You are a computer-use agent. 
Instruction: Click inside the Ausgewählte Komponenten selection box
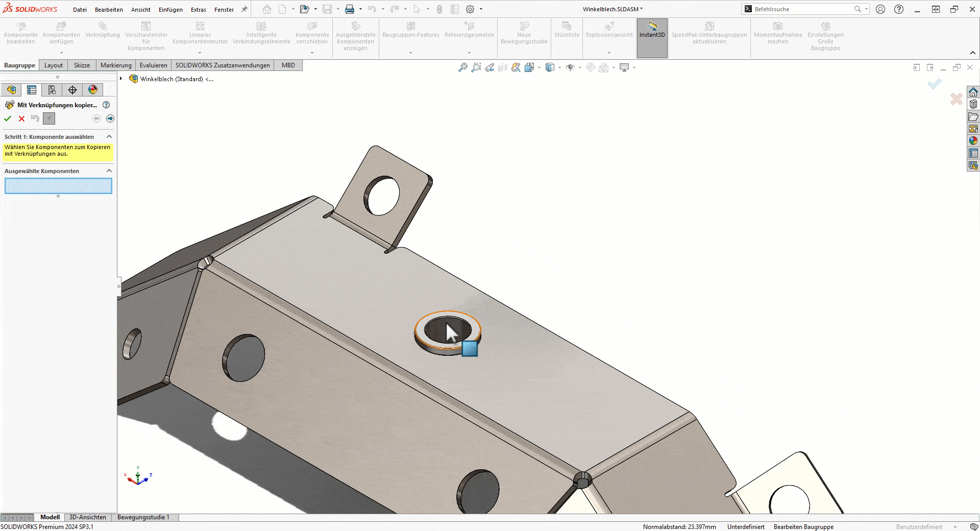[x=58, y=186]
